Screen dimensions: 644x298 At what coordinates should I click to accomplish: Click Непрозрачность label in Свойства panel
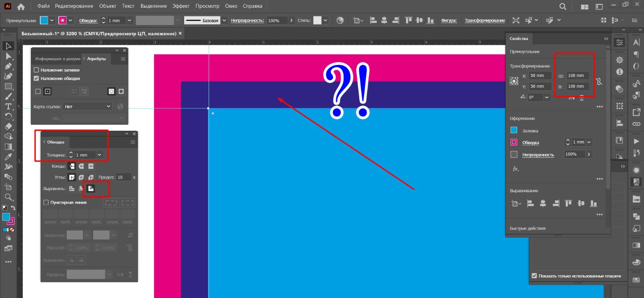538,154
